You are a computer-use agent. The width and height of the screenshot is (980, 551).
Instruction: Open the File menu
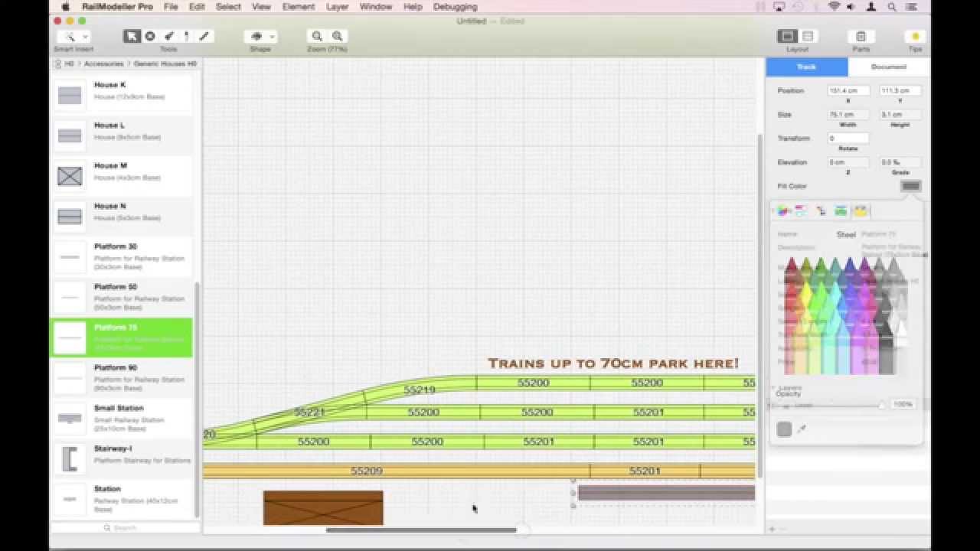(171, 7)
